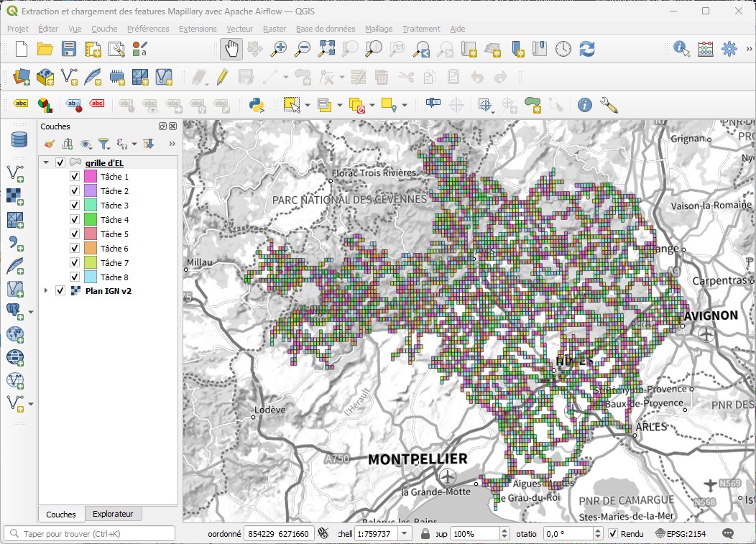Deselect features from all layers
This screenshot has height=544, width=756.
tap(356, 105)
